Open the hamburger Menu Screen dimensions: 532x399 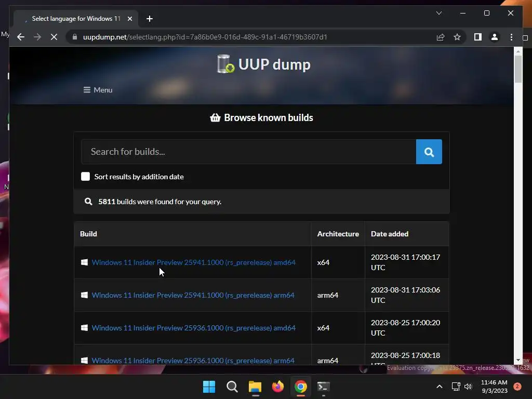click(98, 90)
